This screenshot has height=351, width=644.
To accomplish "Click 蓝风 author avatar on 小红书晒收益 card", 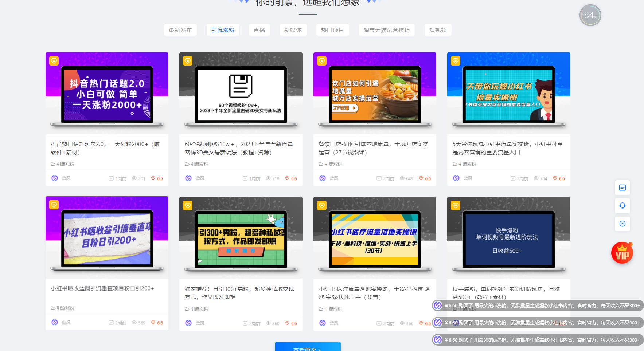I will click(x=55, y=322).
